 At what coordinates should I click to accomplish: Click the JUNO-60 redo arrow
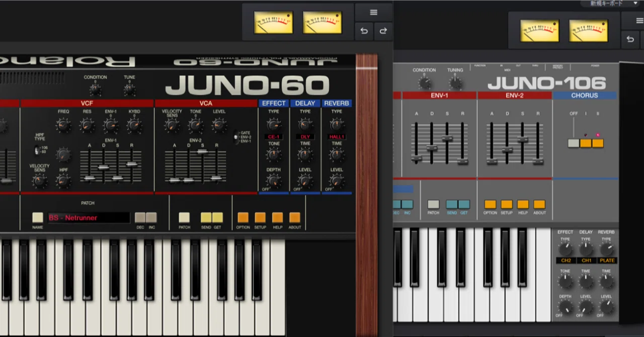[x=383, y=31]
